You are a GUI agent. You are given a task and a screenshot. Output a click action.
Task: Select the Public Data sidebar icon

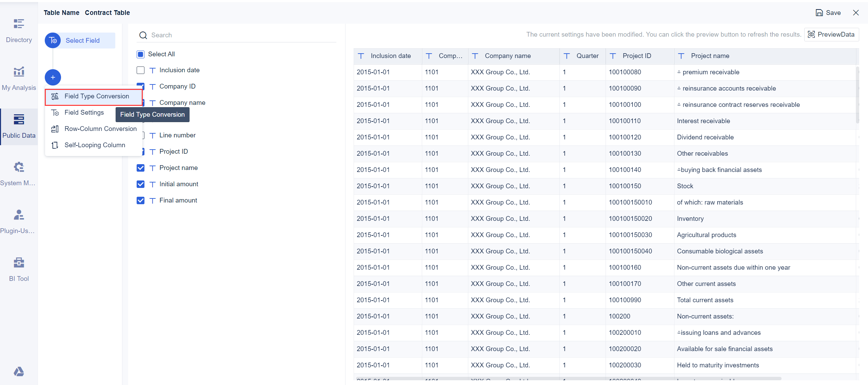tap(19, 119)
